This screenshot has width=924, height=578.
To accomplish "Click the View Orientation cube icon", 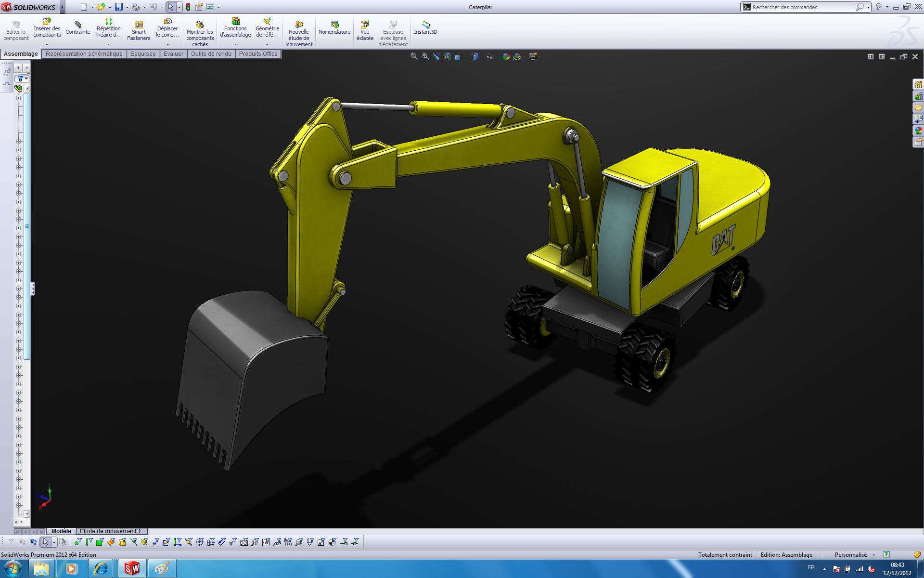I will click(x=459, y=56).
